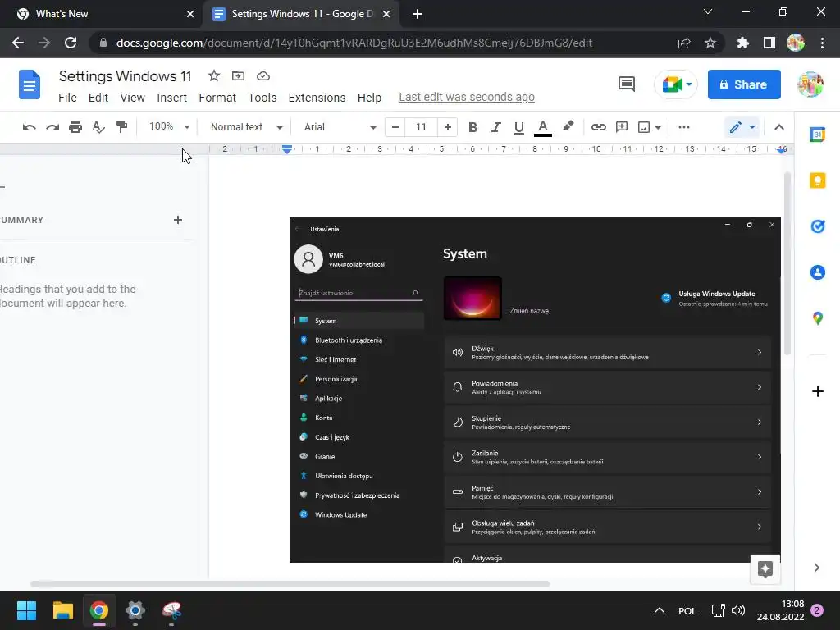The height and width of the screenshot is (630, 840).
Task: Open the Extensions menu
Action: (317, 98)
